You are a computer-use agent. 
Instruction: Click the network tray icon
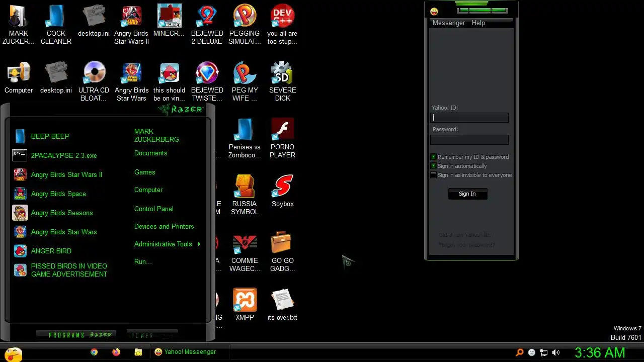click(x=544, y=352)
